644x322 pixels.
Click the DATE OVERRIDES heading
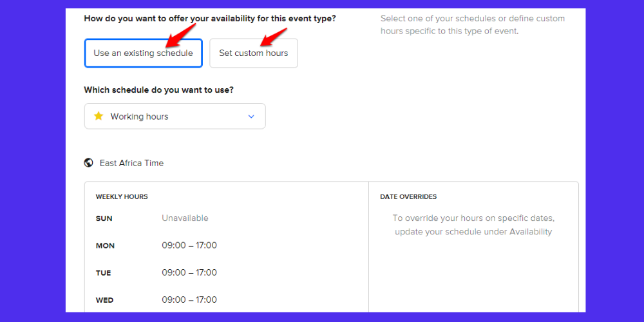tap(408, 196)
